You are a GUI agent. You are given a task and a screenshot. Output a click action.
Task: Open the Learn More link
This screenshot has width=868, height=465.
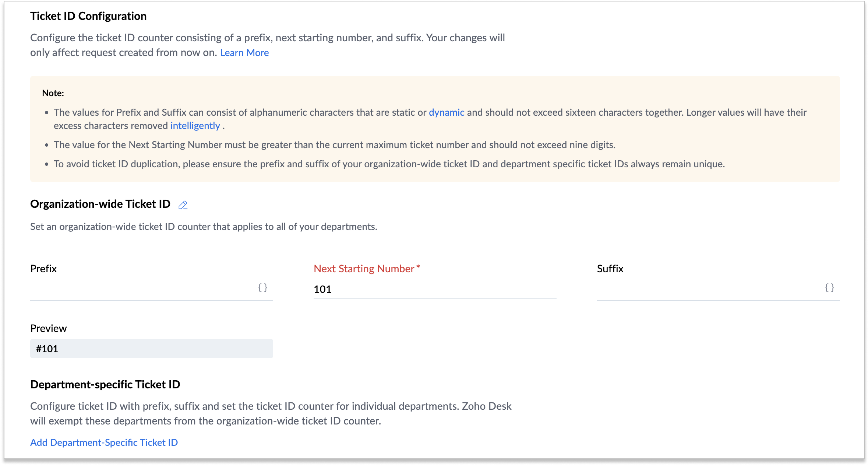[244, 53]
